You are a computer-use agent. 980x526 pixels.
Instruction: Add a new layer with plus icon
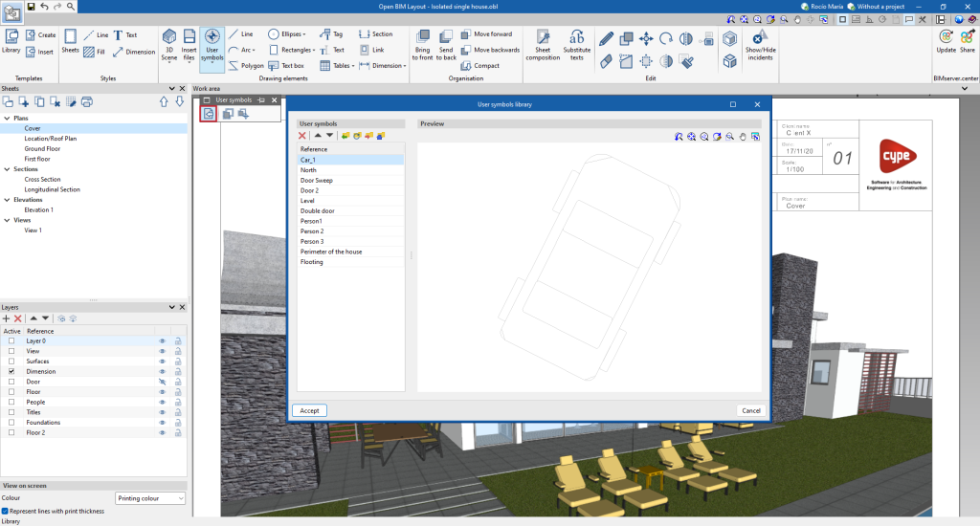7,318
